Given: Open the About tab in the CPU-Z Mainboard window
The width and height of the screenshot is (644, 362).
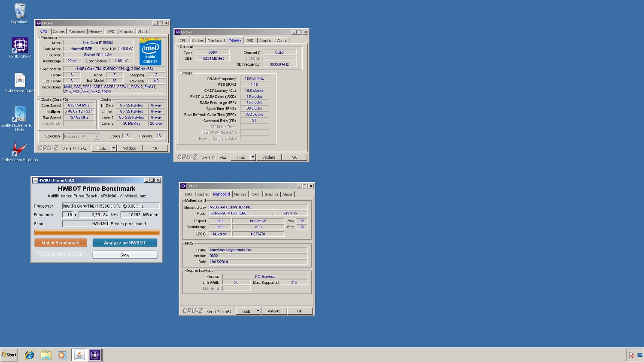Looking at the screenshot, I should (x=287, y=195).
